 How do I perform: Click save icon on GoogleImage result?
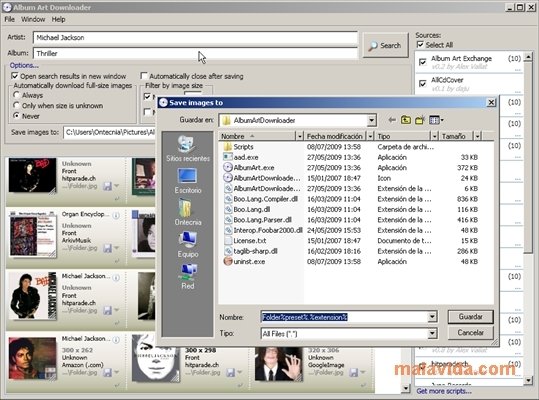point(354,373)
